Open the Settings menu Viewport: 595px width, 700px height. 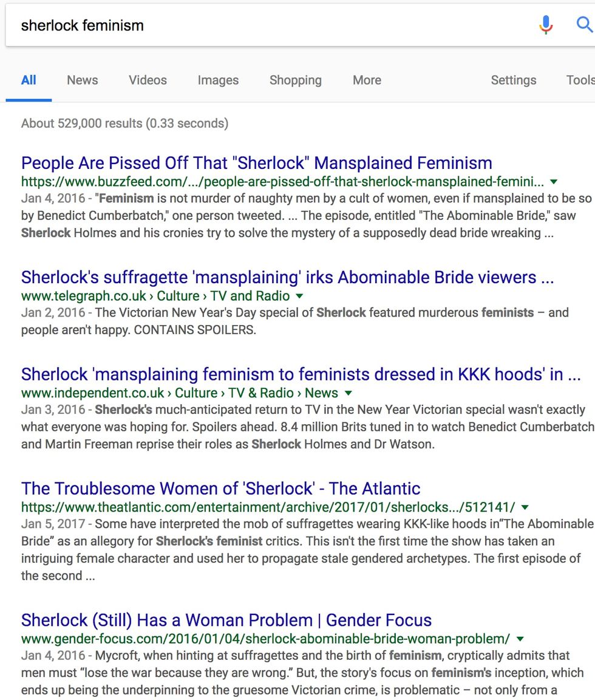(x=513, y=80)
